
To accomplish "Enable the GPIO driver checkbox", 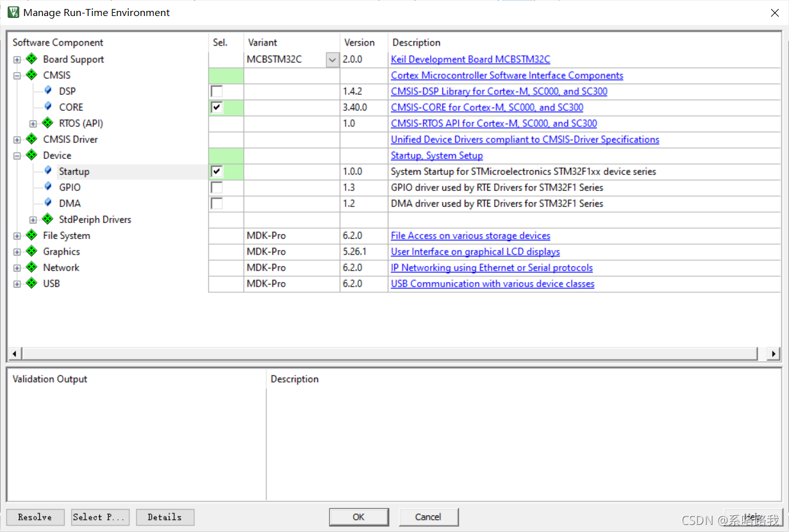I will [x=217, y=187].
